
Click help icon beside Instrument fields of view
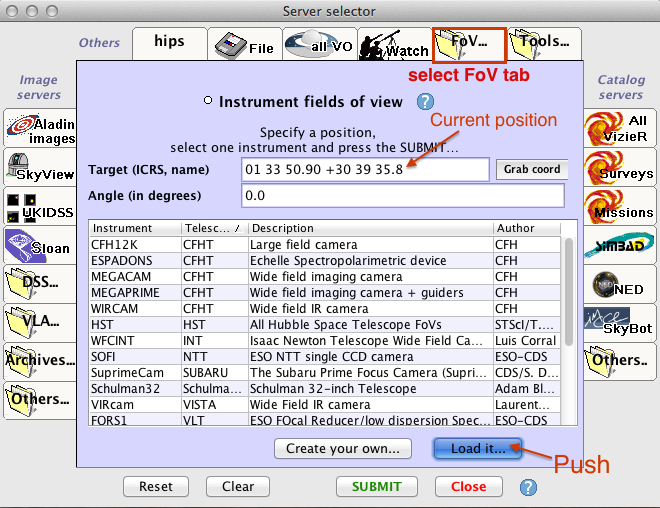pyautogui.click(x=425, y=101)
